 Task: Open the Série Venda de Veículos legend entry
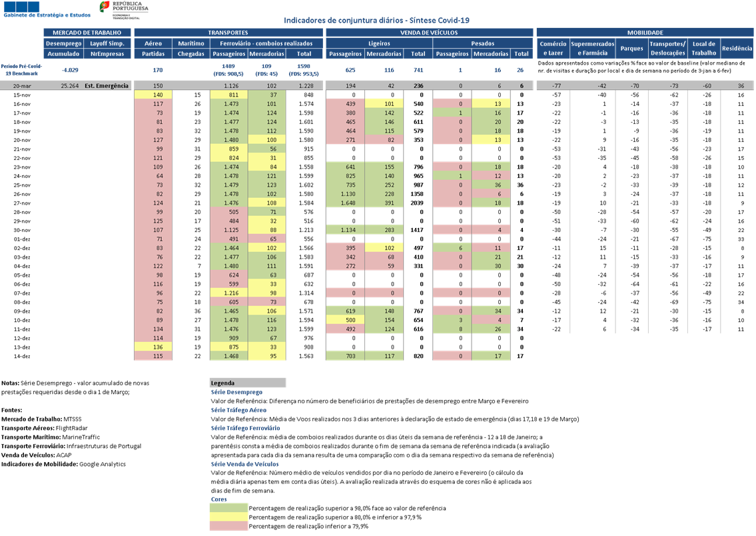tap(244, 463)
